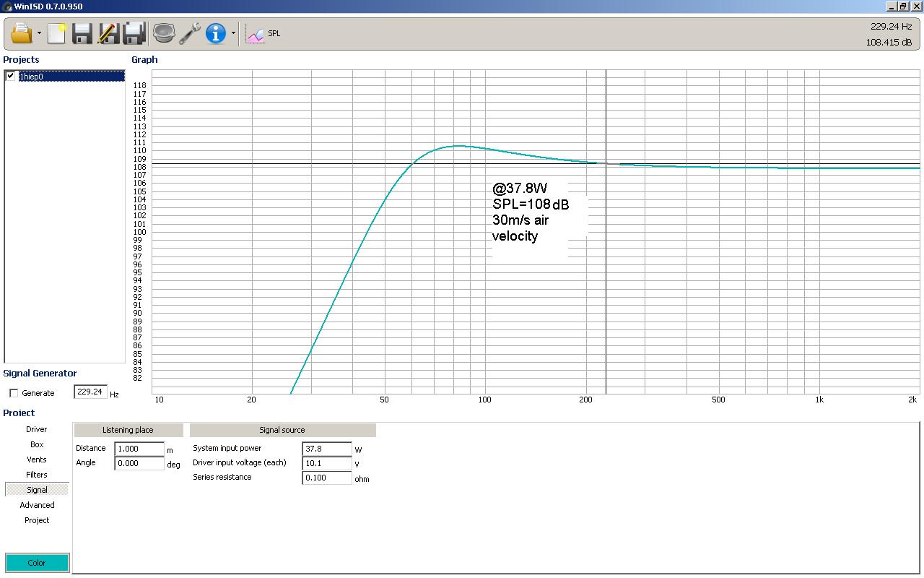Click Save As floppy with pencil icon
Viewport: 924px width, 578px height.
(108, 33)
